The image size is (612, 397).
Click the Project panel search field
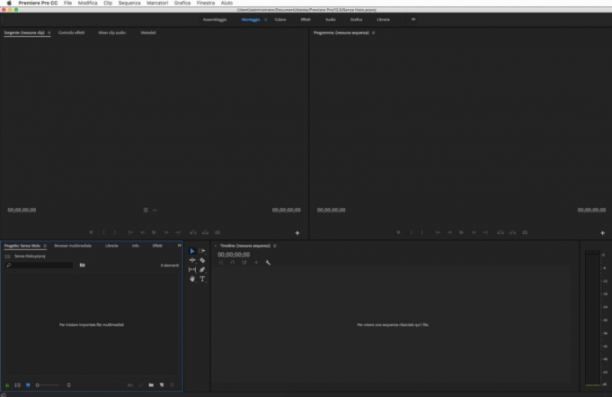click(39, 265)
